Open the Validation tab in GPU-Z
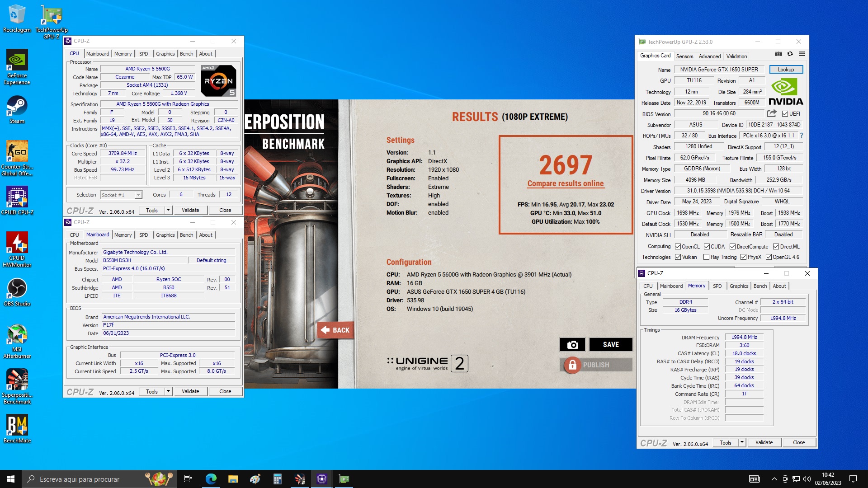Image resolution: width=868 pixels, height=488 pixels. 736,56
